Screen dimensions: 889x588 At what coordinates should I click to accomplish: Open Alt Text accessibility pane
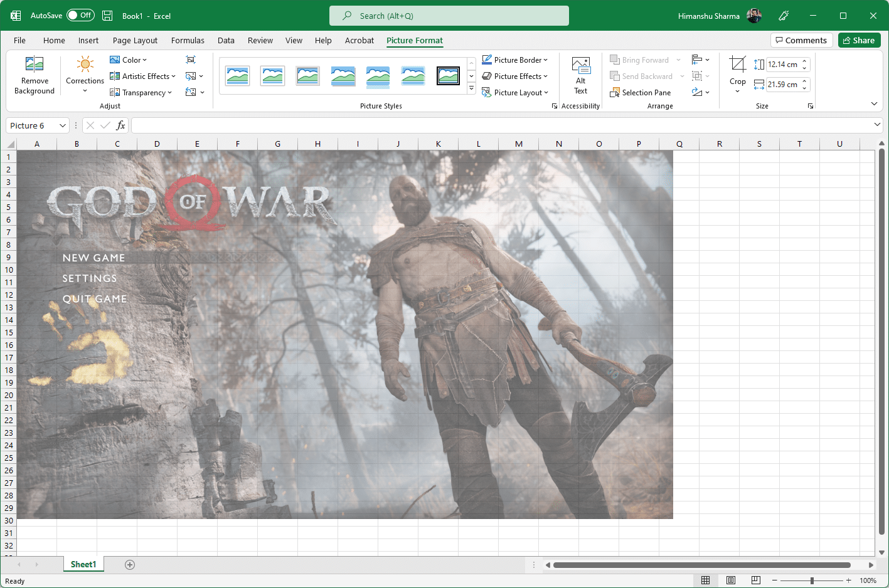(x=581, y=75)
